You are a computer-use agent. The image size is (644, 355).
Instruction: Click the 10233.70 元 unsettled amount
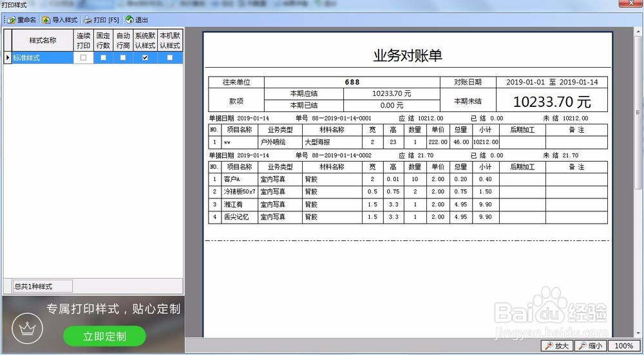pos(552,102)
